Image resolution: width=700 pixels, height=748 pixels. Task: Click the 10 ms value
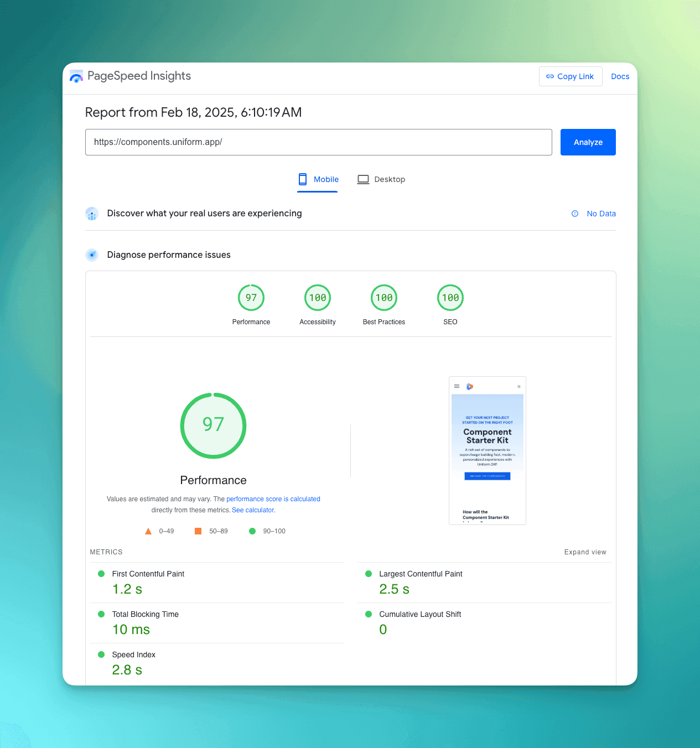(x=131, y=630)
